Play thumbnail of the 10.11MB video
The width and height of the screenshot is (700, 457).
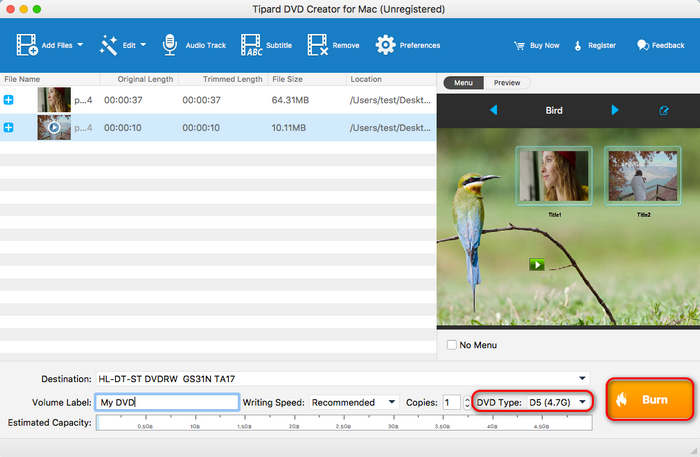point(54,128)
